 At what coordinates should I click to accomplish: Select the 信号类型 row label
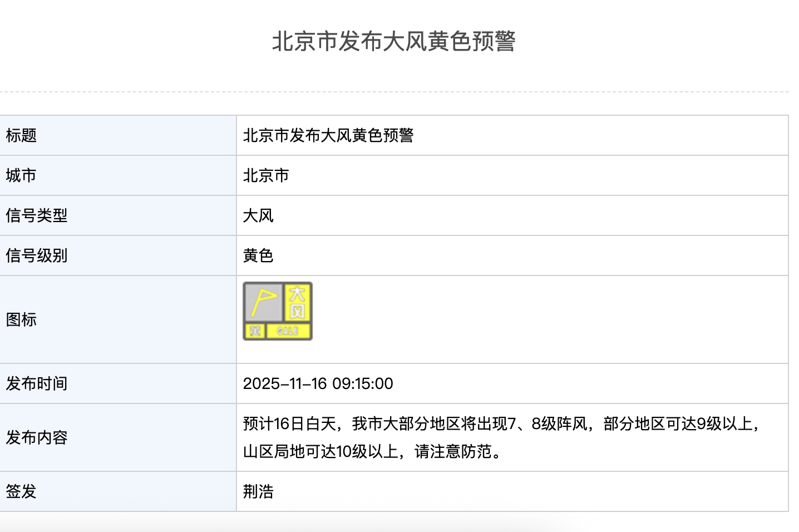point(37,215)
